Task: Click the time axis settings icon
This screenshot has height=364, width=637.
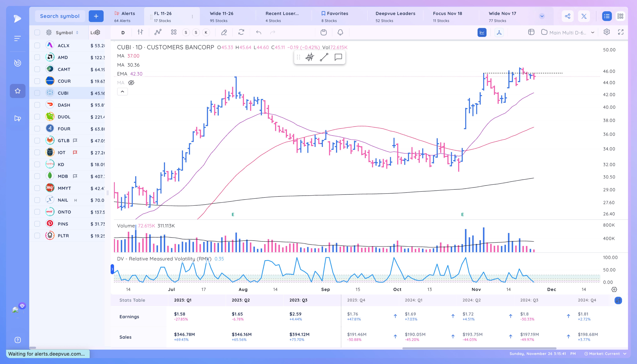Action: pos(614,289)
